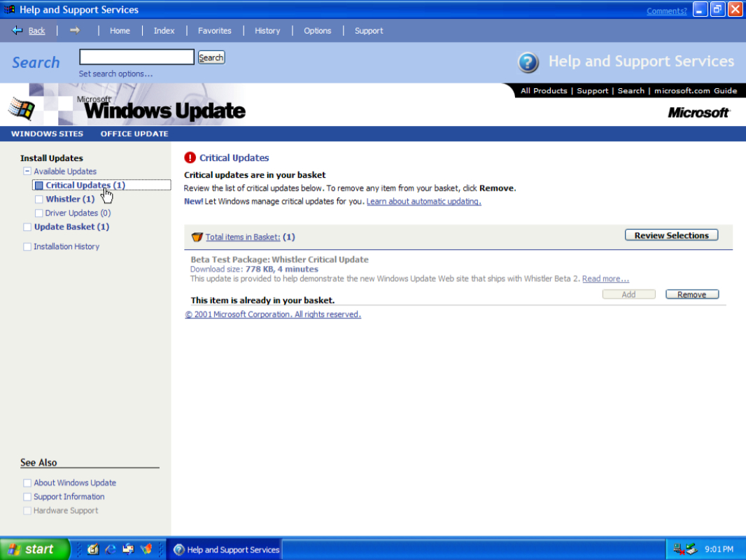Open Set search options link

point(115,74)
